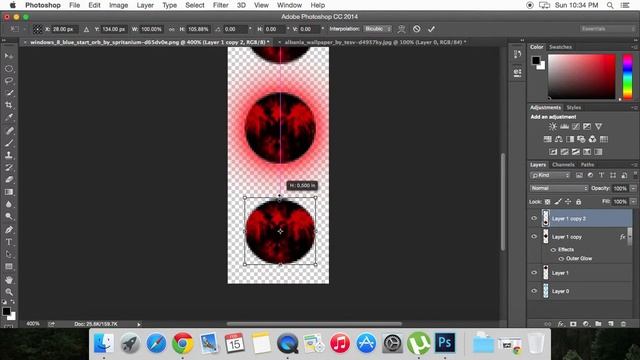Select the Move tool
Viewport: 640px width, 360px height.
coord(9,56)
